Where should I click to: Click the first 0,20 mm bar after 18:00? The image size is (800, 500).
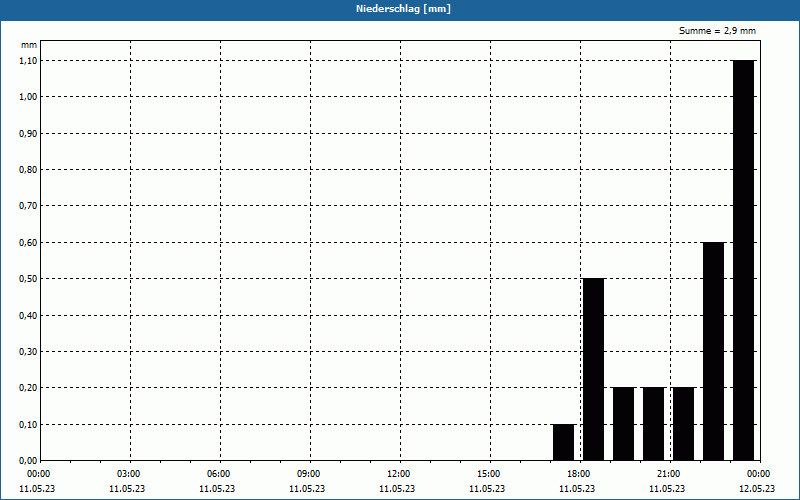click(623, 424)
